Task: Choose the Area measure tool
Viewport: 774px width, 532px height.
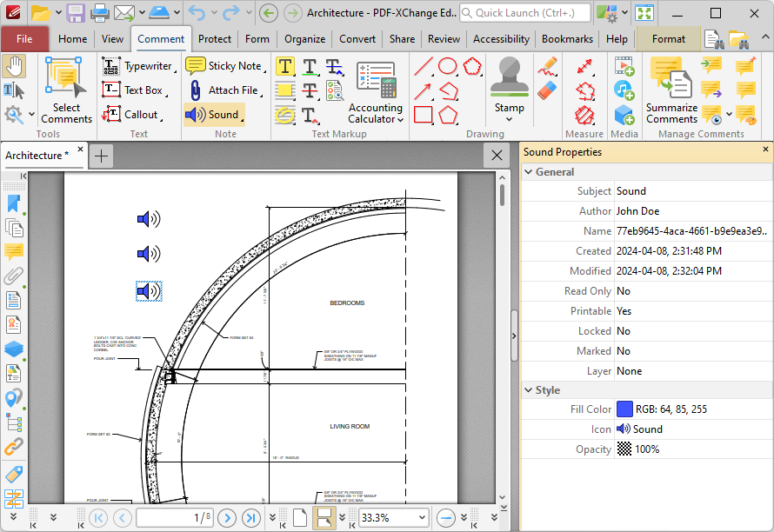Action: click(x=584, y=115)
